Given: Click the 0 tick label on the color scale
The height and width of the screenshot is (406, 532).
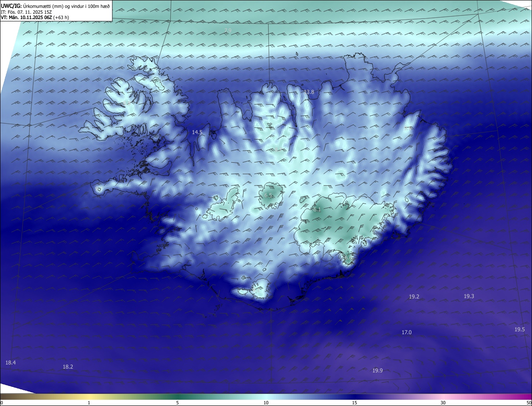Looking at the screenshot, I should 2,403.
